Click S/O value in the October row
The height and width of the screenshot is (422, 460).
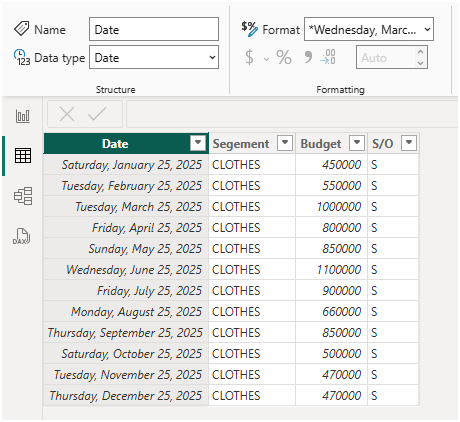coord(393,354)
